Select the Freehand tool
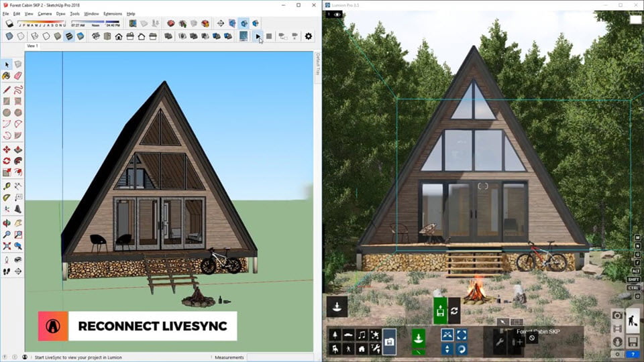 click(x=18, y=90)
